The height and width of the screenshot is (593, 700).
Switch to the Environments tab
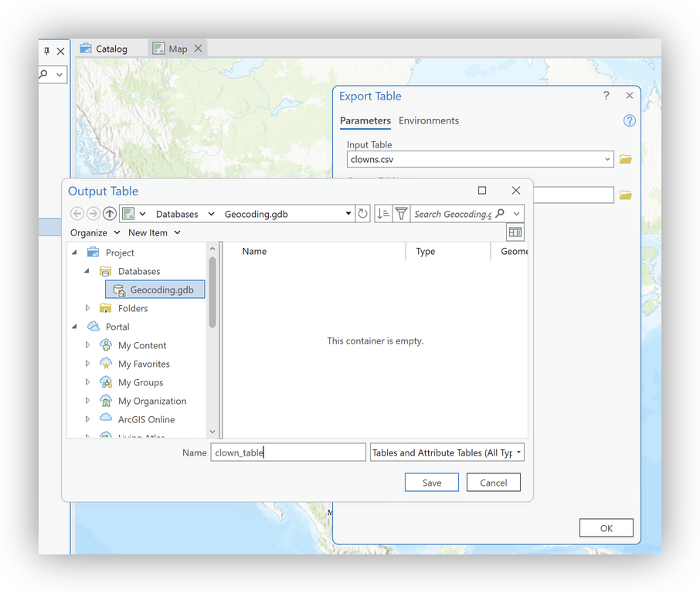pyautogui.click(x=429, y=120)
